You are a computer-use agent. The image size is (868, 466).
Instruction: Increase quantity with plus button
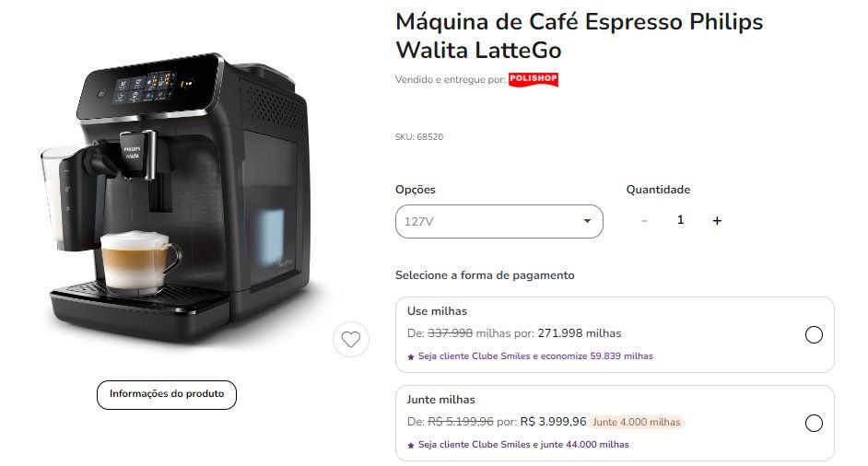click(717, 221)
